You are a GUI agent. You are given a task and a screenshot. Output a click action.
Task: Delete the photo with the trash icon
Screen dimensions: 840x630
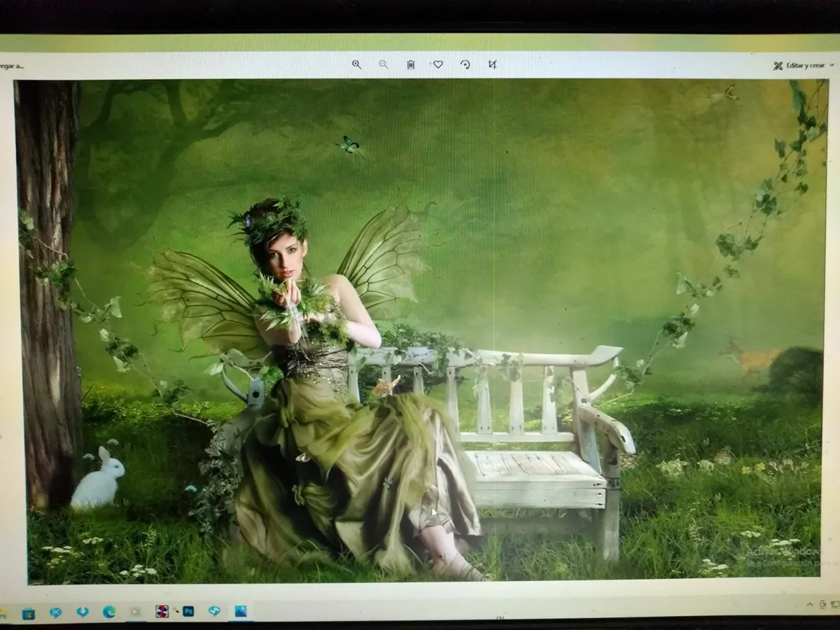pos(411,64)
